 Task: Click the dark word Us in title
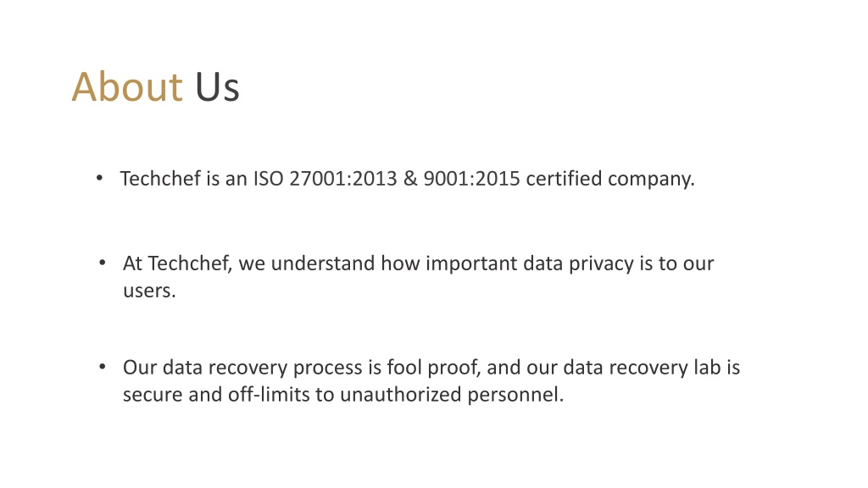coord(217,87)
